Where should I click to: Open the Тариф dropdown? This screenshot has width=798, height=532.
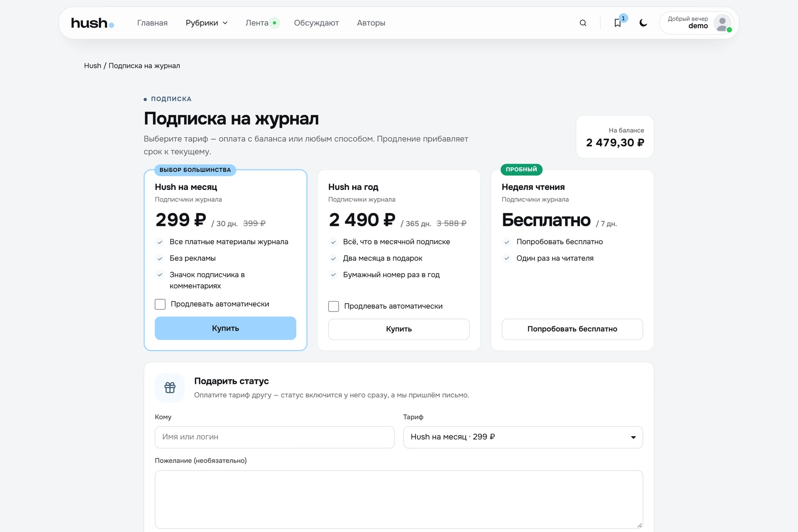tap(523, 437)
